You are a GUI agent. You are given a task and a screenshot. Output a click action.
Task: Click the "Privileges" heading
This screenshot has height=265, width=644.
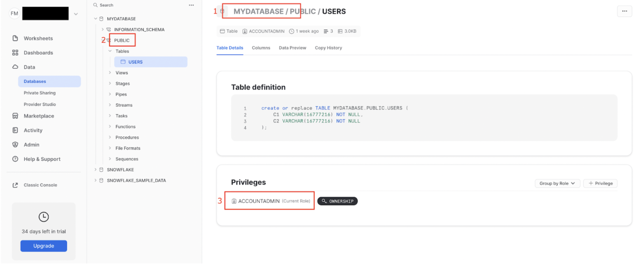point(249,182)
